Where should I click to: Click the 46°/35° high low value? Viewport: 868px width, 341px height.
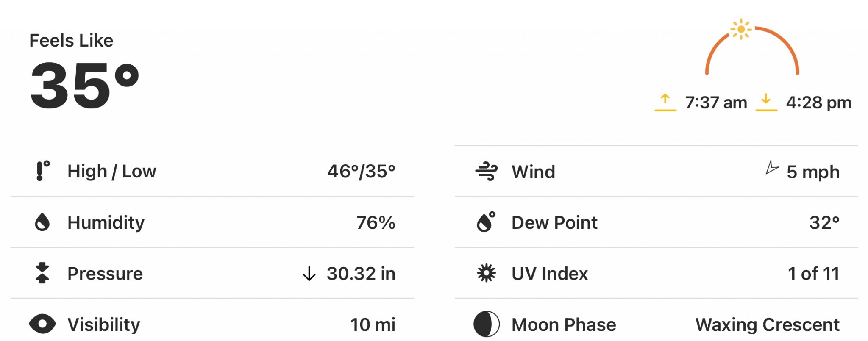tap(362, 172)
